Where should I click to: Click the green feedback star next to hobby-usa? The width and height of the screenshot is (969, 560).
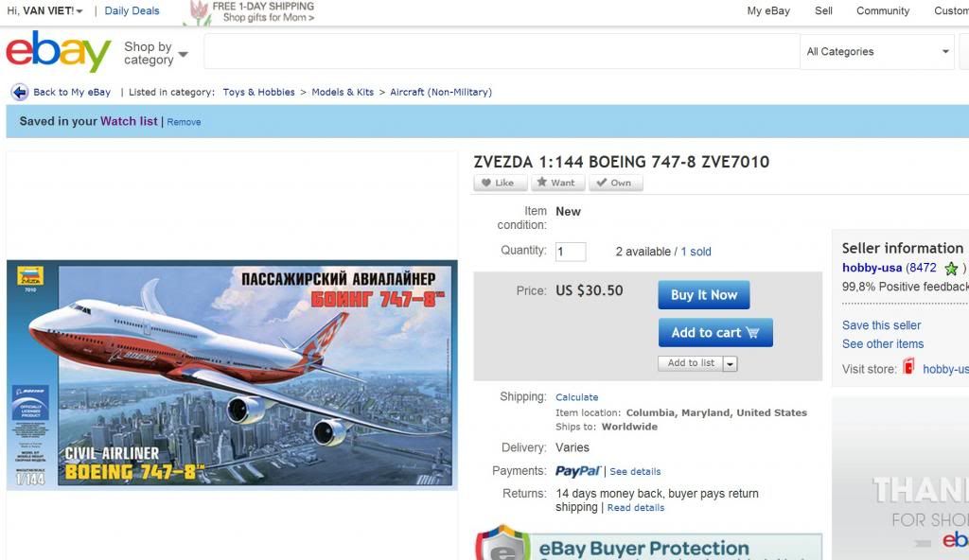[x=951, y=269]
